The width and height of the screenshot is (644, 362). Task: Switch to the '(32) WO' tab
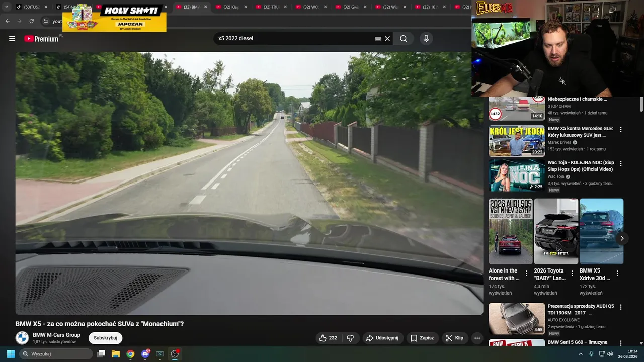pyautogui.click(x=311, y=7)
